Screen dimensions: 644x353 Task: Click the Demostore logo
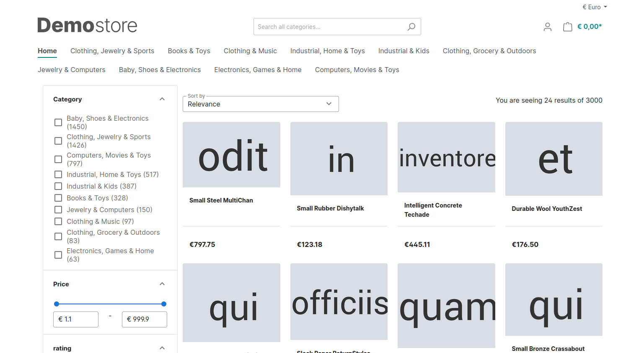coord(87,25)
